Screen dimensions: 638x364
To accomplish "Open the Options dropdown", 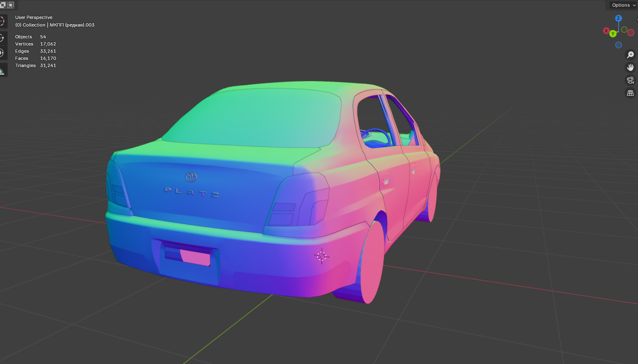I will click(623, 5).
